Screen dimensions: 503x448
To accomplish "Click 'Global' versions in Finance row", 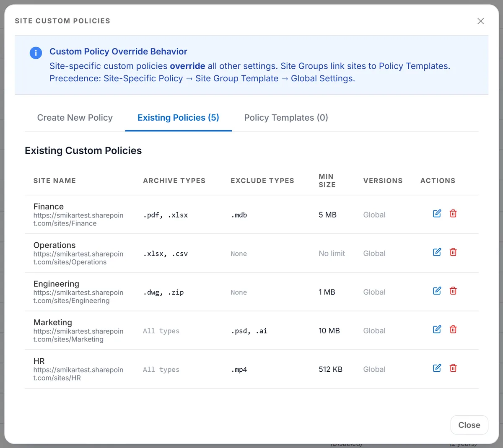I will [374, 215].
